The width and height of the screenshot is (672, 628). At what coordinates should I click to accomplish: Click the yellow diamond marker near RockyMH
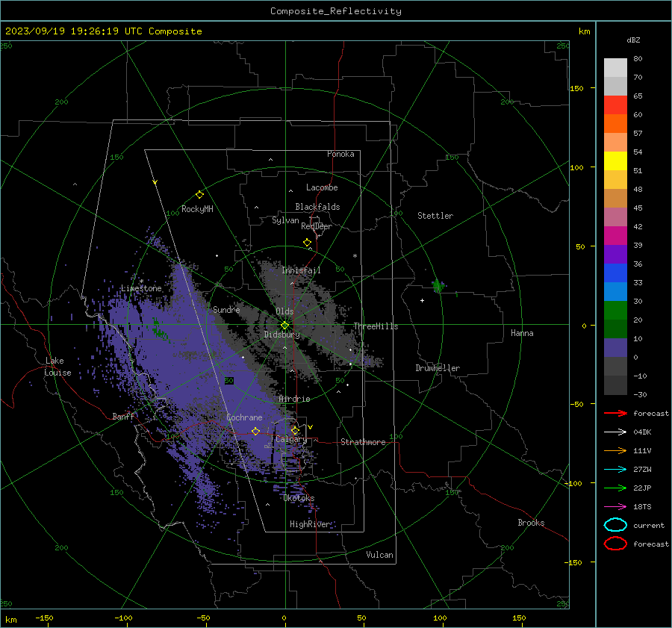pyautogui.click(x=199, y=195)
